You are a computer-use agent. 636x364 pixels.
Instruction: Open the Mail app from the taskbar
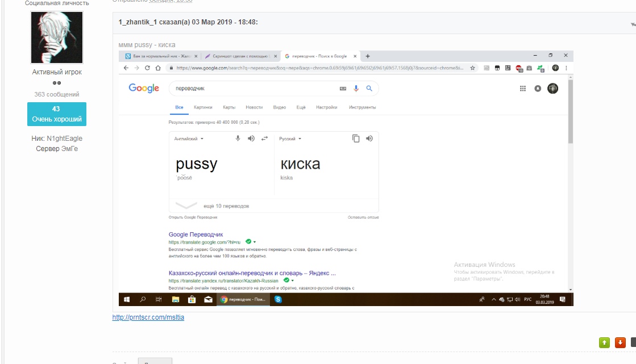click(x=208, y=300)
